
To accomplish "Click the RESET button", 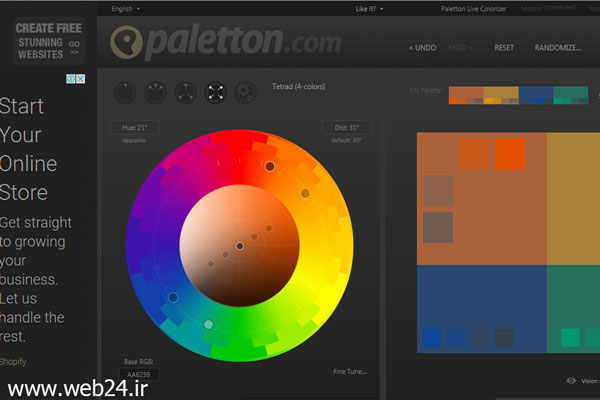I will (504, 48).
